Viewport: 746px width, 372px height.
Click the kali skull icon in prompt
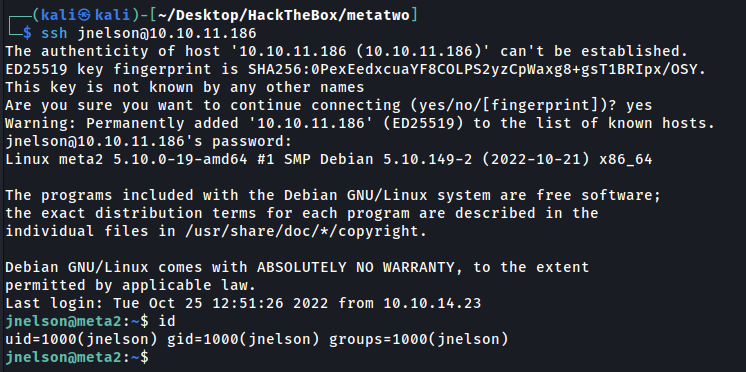coord(85,16)
